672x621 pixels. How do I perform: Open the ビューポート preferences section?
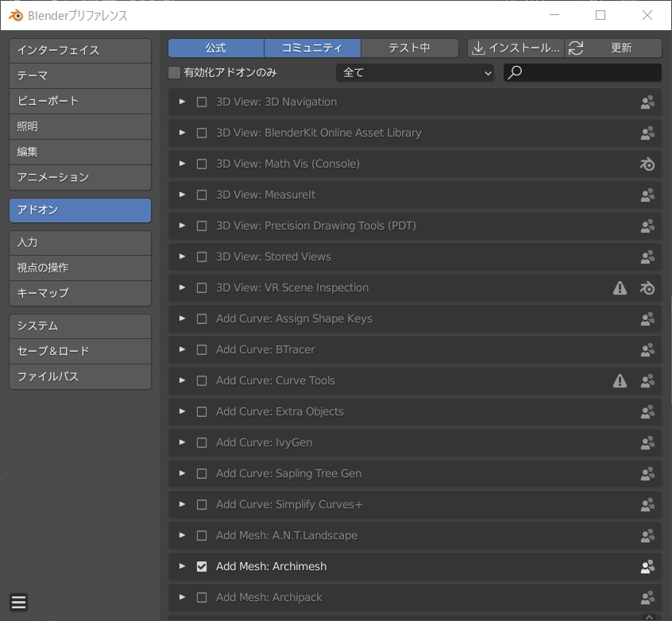[x=80, y=101]
